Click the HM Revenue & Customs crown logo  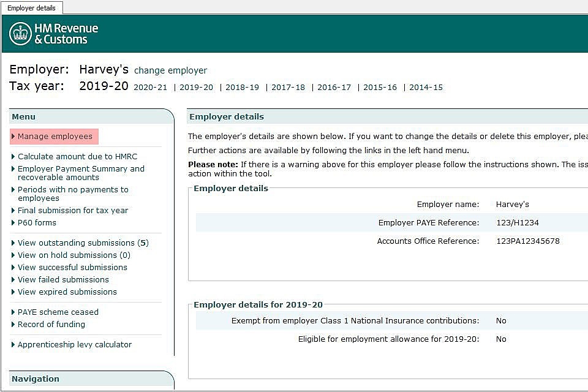[20, 34]
